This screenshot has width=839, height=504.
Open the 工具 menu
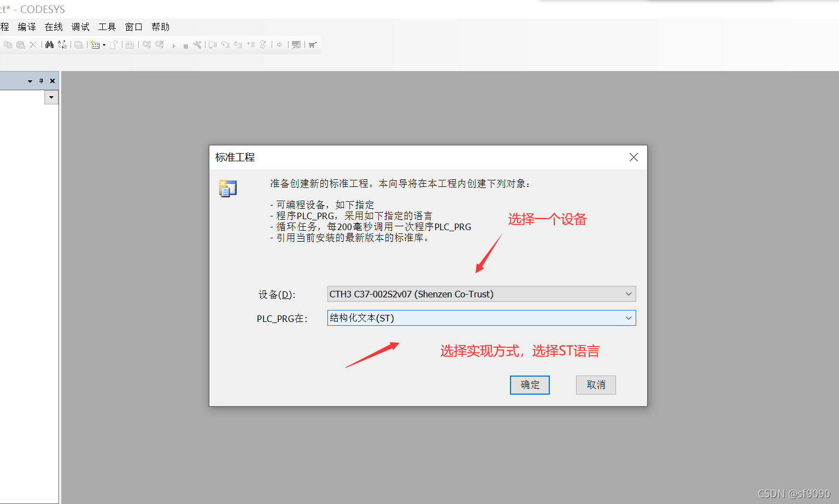[x=107, y=27]
